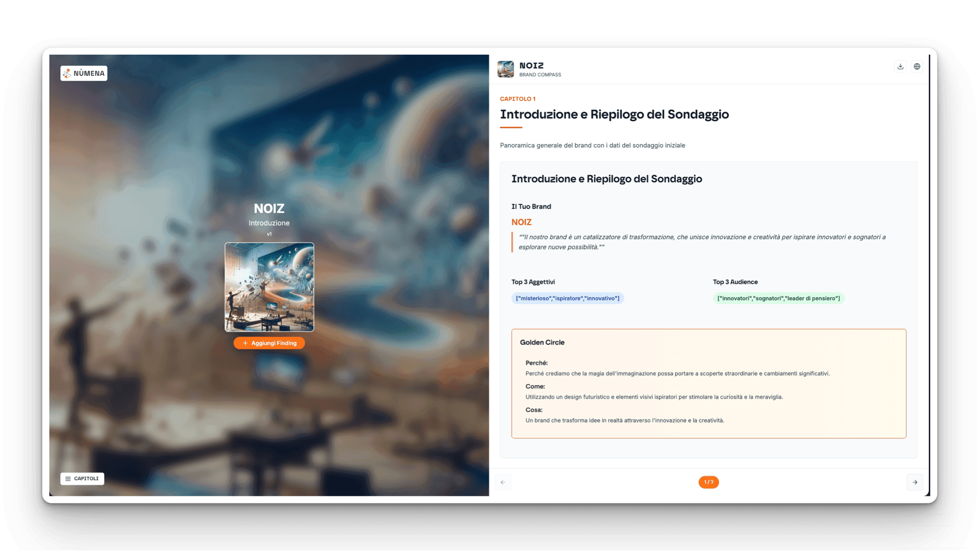
Task: Click the NOIZ brand avatar thumbnail in header
Action: coord(505,69)
